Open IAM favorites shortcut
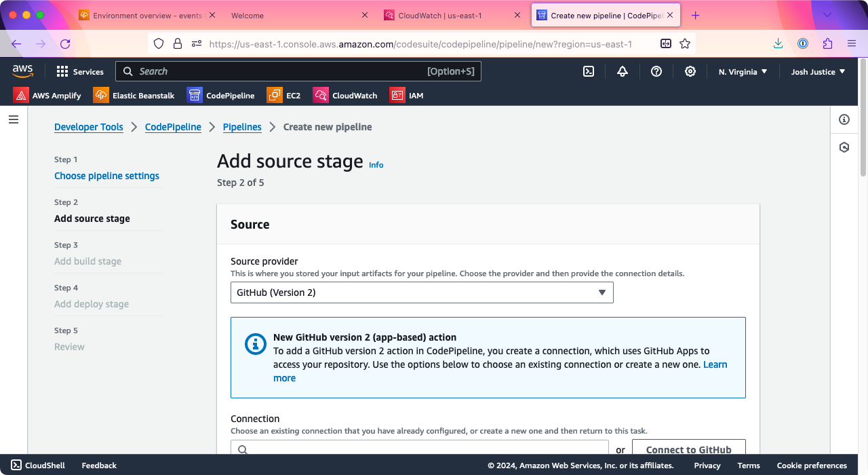This screenshot has width=868, height=475. point(407,95)
